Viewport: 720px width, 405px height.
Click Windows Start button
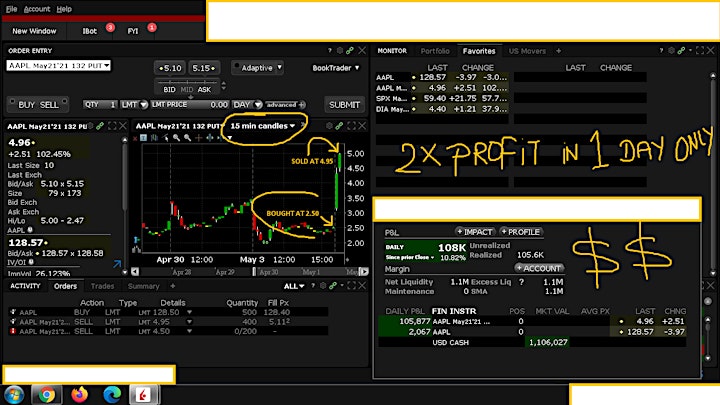coord(14,394)
